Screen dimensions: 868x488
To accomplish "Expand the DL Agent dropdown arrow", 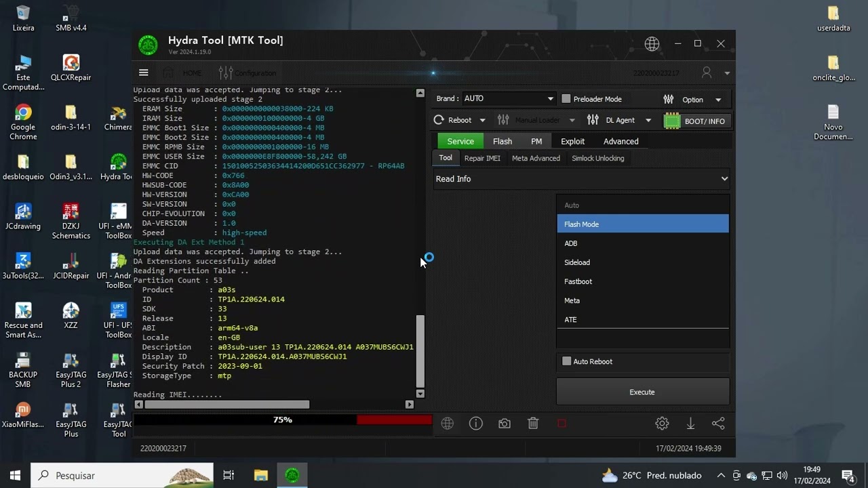I will (x=648, y=121).
